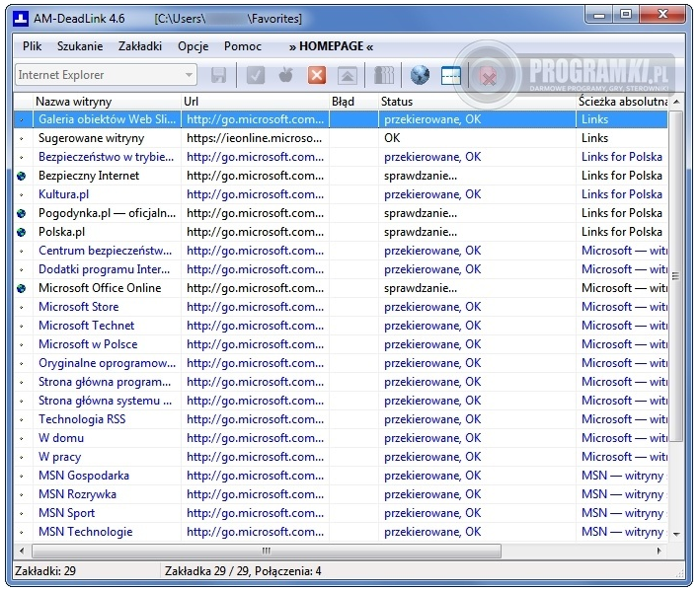This screenshot has width=700, height=591.
Task: Click the horizontal scrollbar left arrow
Action: [x=22, y=551]
